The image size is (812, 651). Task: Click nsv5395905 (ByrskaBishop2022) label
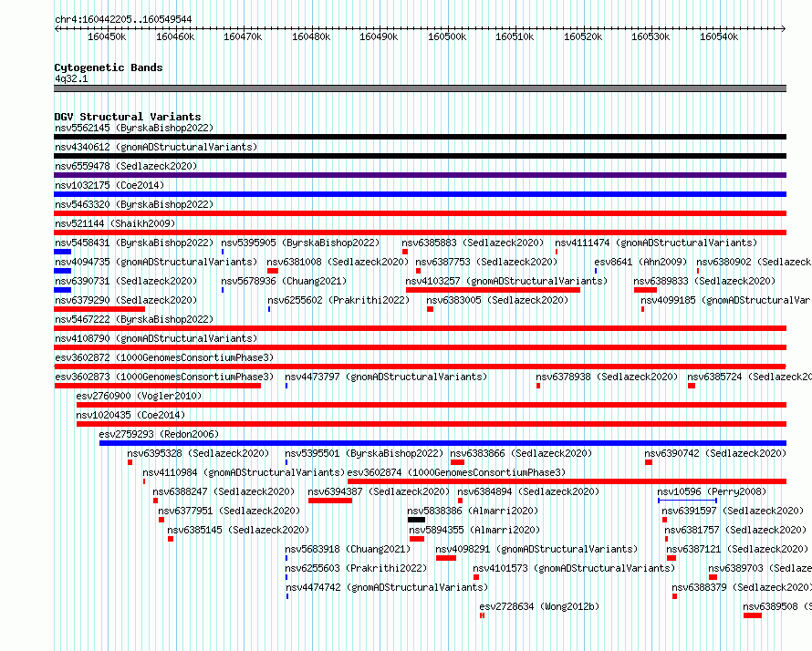coord(300,243)
